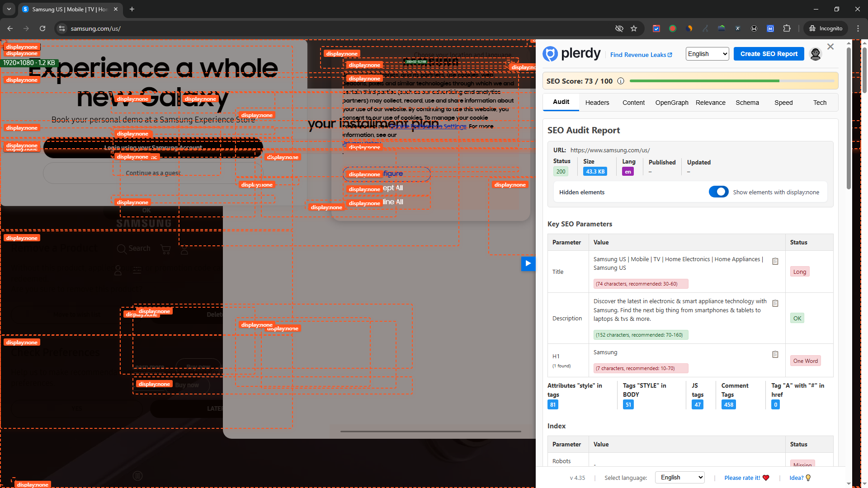The width and height of the screenshot is (868, 488).
Task: Click the SEO Score info icon
Action: [621, 81]
